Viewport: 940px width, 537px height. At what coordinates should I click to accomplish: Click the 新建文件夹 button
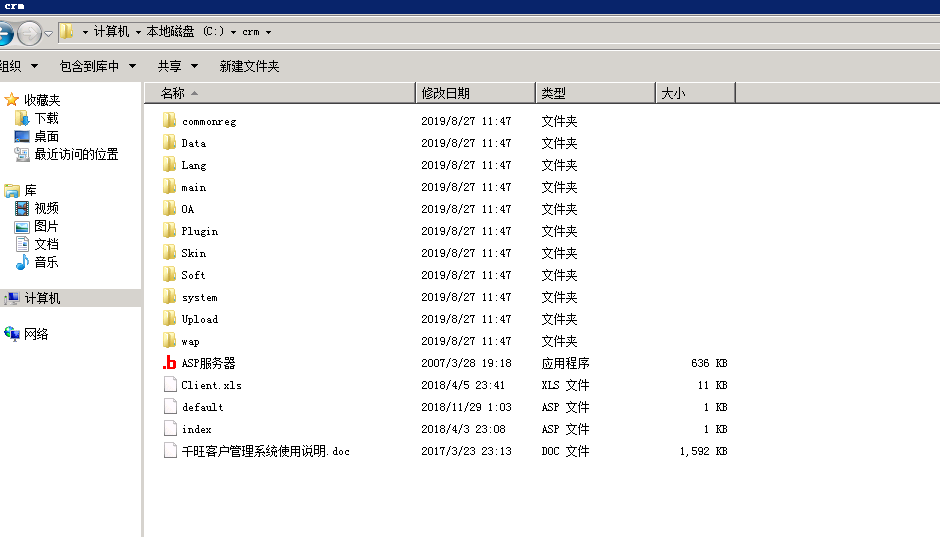(249, 66)
